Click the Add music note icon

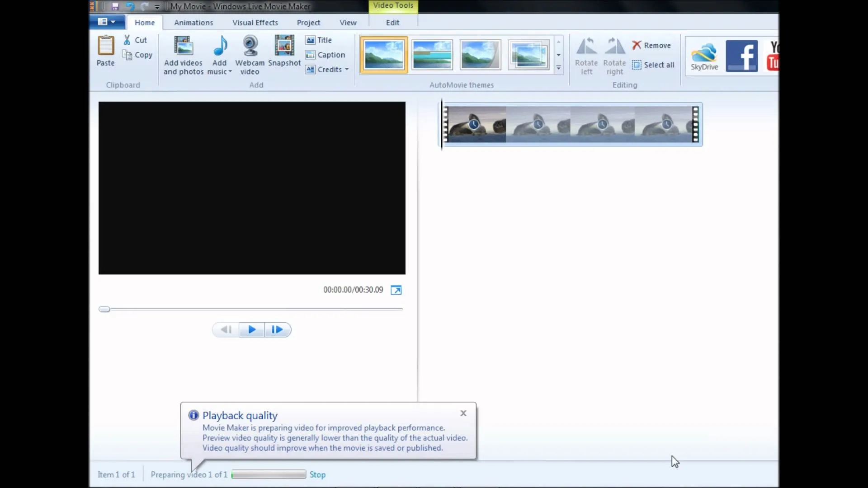(x=220, y=46)
